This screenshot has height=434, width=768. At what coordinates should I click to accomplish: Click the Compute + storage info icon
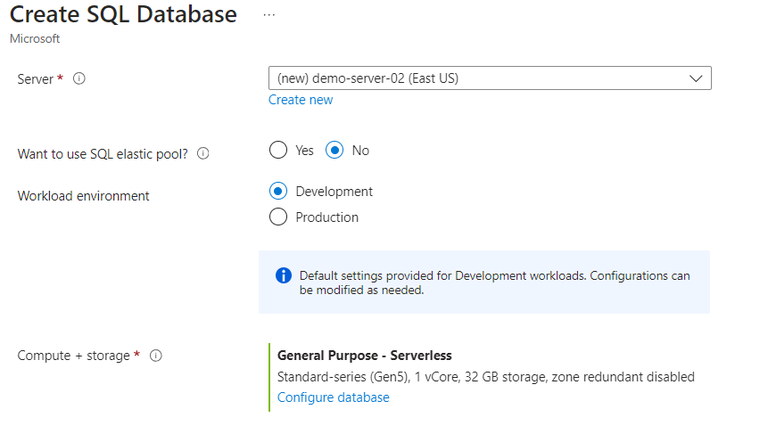156,355
